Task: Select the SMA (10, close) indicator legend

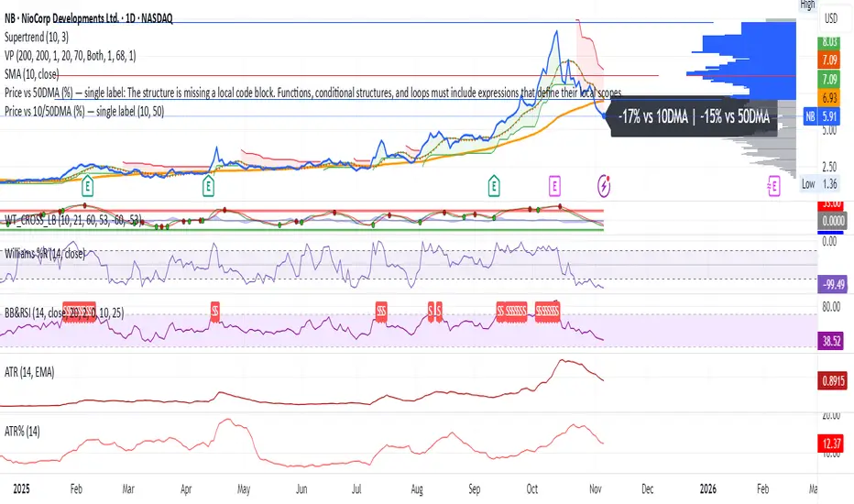Action: (31, 74)
